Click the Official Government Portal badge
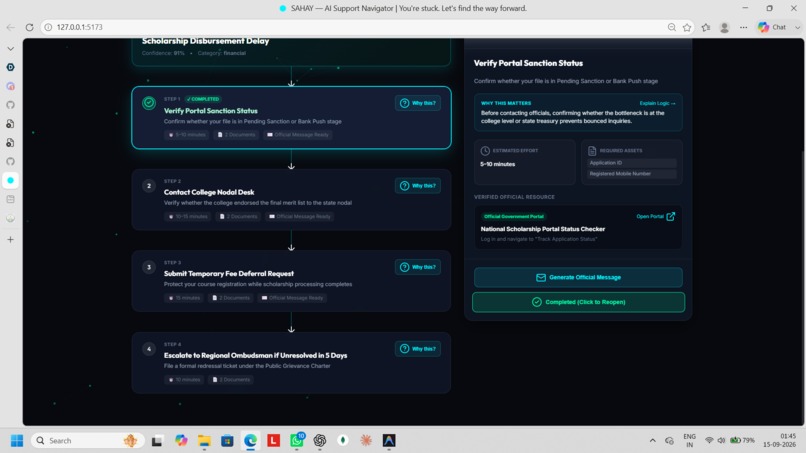 [514, 216]
